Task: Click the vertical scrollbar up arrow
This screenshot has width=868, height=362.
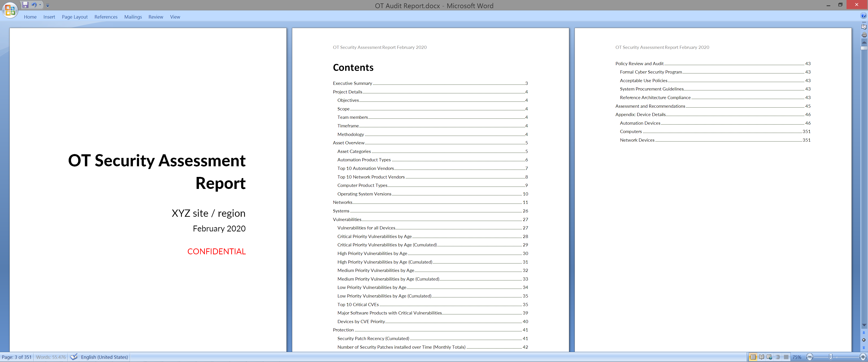Action: point(864,42)
